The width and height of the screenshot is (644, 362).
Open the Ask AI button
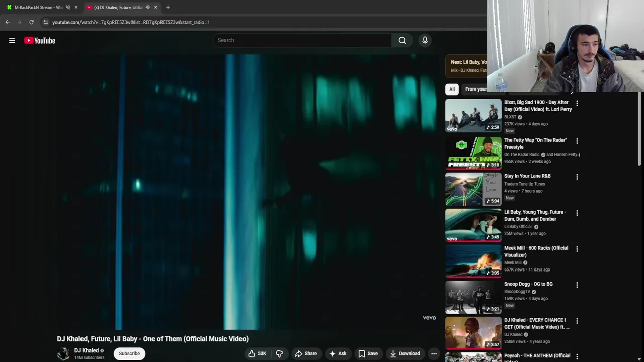[x=338, y=353]
